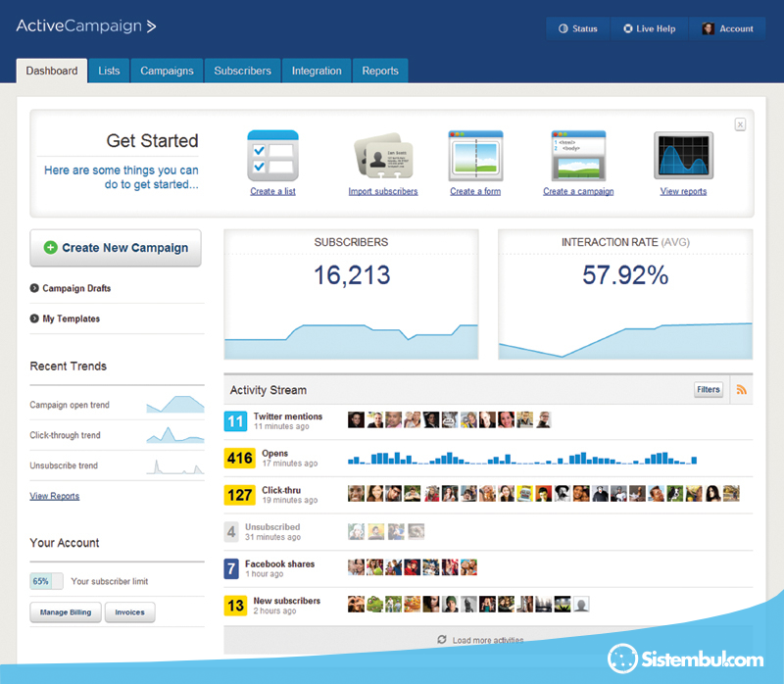Click the Opens activity bar chart
The height and width of the screenshot is (684, 784).
522,459
